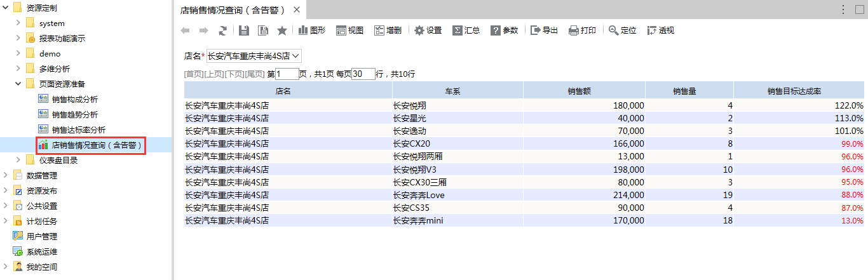The image size is (868, 280).
Task: Click the 定位 locate tool
Action: click(623, 30)
